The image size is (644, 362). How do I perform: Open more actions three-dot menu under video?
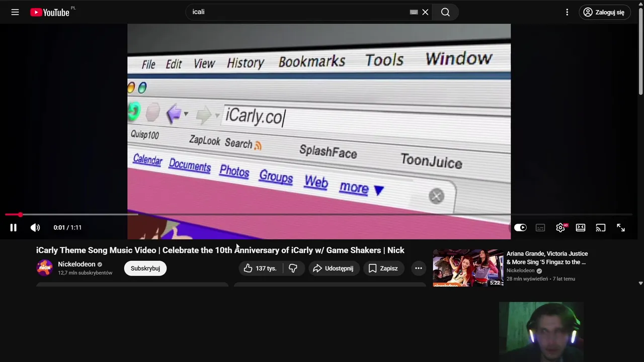tap(418, 268)
